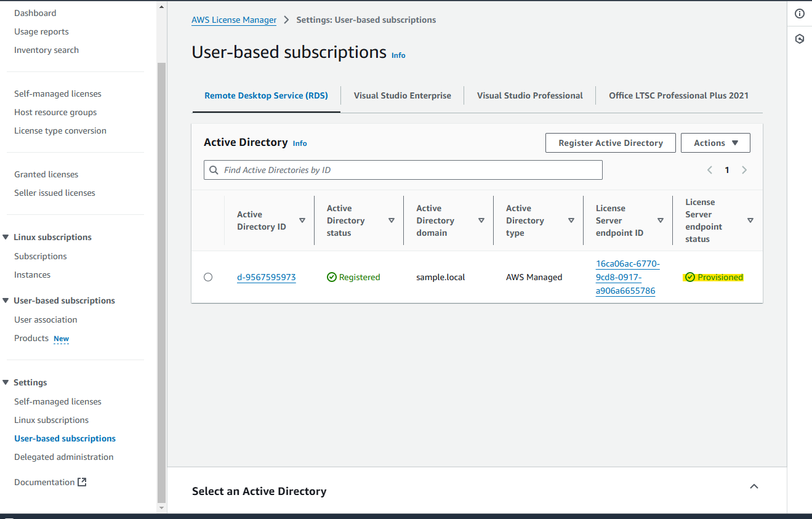
Task: Sort by Active Directory domain column arrow
Action: click(481, 220)
